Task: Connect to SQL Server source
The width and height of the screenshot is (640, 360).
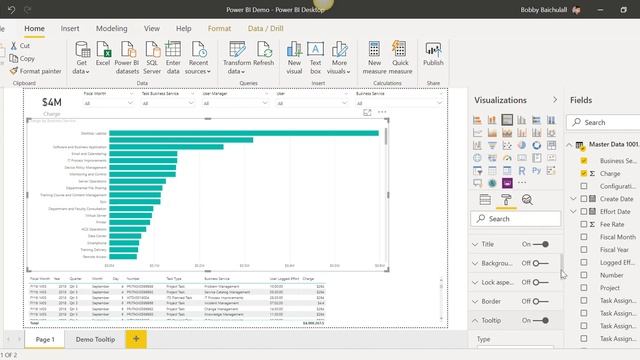Action: [x=152, y=58]
